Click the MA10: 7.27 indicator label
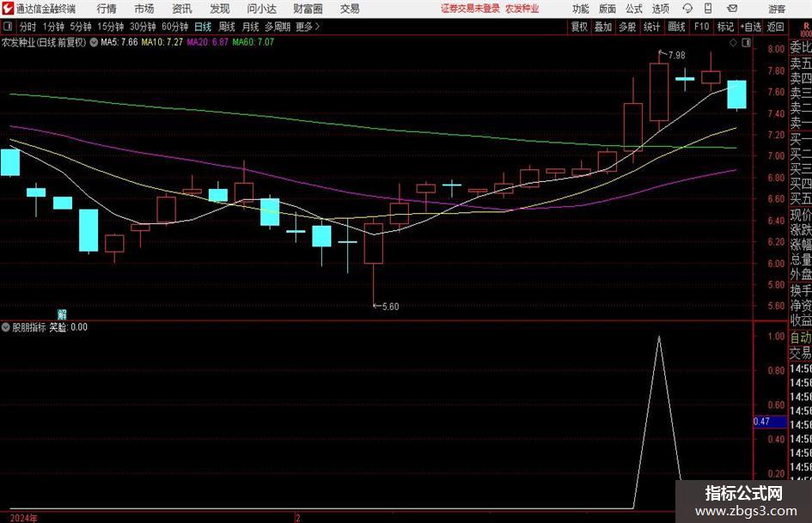This screenshot has height=523, width=812. click(x=162, y=42)
